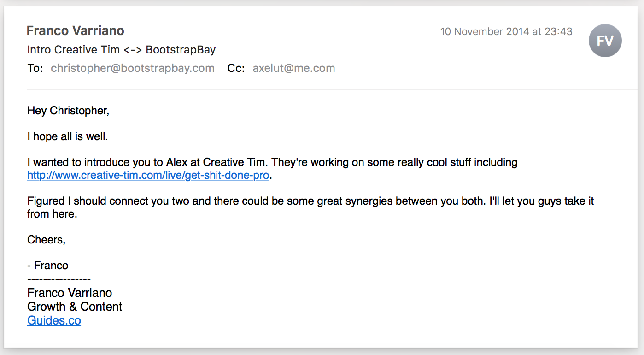Click the sentence introducing Alex at Creative Tim
The image size is (644, 355).
coord(272,162)
